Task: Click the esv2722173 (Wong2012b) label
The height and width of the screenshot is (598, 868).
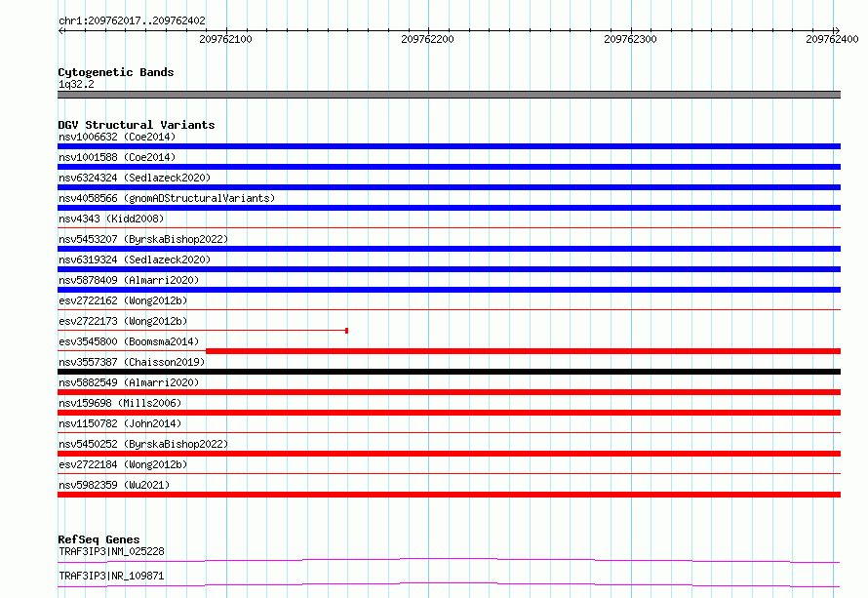Action: (x=123, y=321)
